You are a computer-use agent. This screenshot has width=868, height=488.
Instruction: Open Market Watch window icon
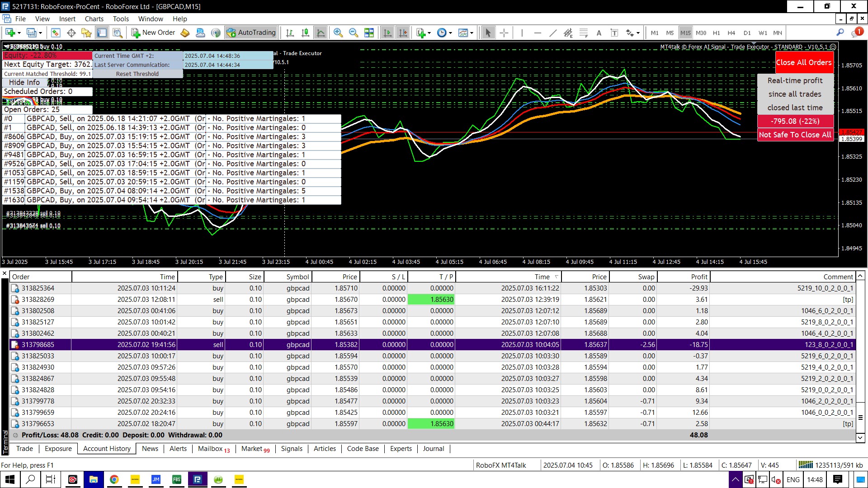click(55, 33)
